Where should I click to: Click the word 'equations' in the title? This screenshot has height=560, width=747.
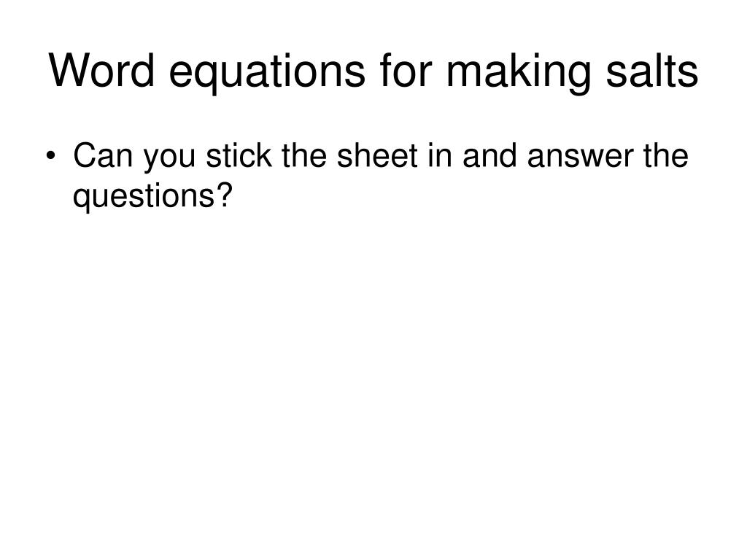(x=267, y=72)
